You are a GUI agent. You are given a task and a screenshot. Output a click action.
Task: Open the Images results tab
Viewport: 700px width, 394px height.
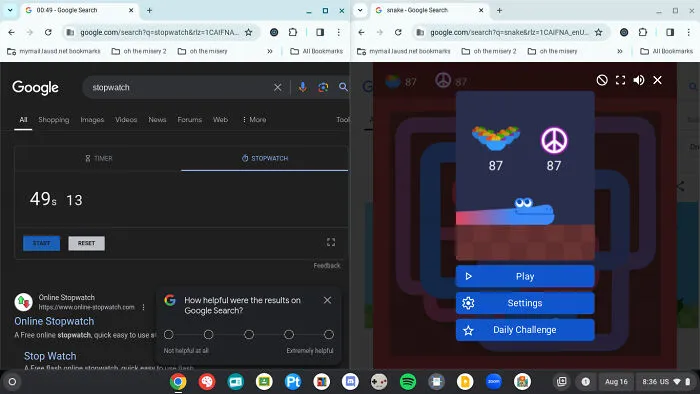click(x=92, y=120)
